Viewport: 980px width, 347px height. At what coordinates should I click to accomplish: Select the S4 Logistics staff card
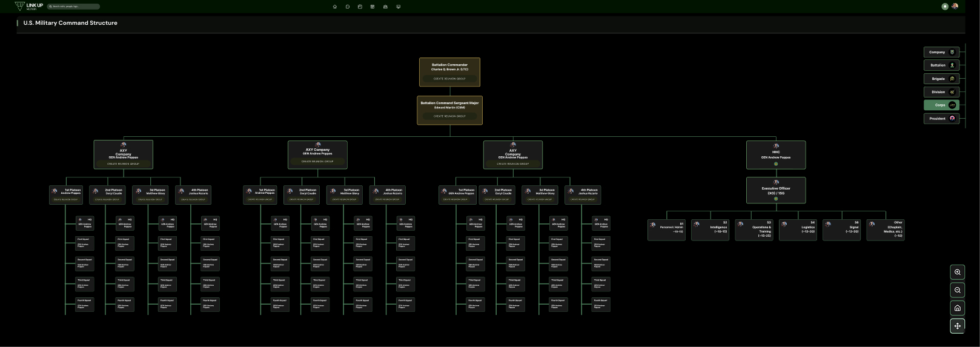point(798,230)
